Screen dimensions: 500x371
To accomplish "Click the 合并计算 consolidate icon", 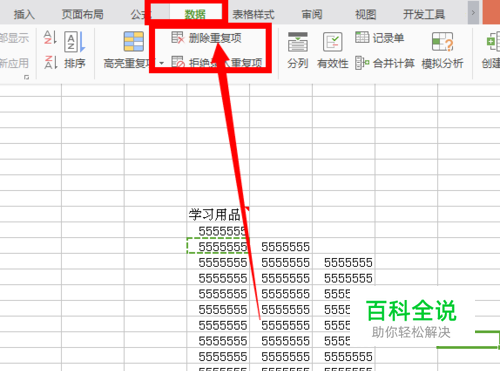I will point(362,62).
